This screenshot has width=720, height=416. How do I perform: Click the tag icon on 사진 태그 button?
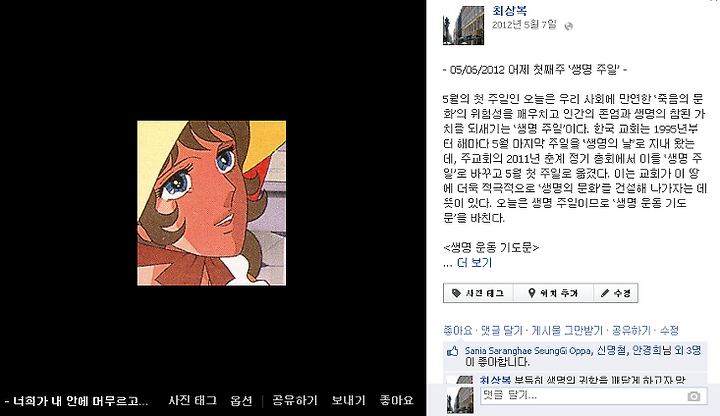click(456, 293)
